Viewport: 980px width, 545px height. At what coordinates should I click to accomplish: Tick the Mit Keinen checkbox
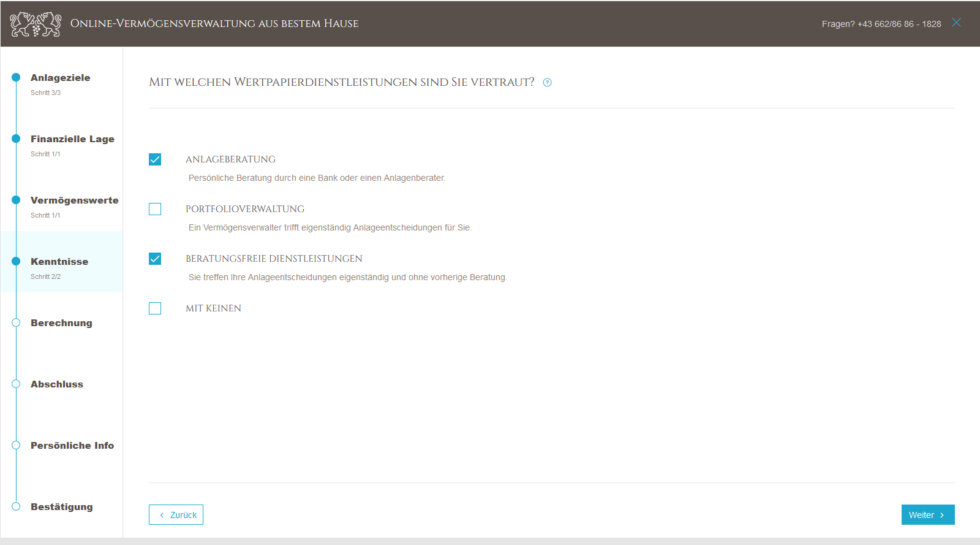click(155, 308)
